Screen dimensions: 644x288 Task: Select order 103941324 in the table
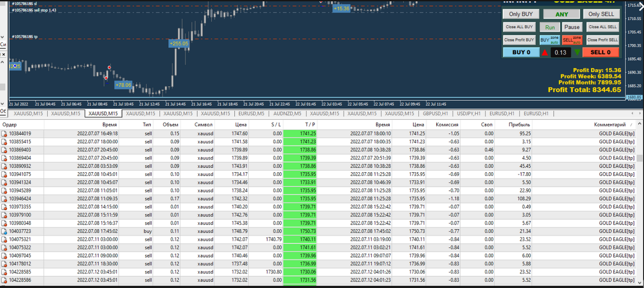[x=318, y=183]
